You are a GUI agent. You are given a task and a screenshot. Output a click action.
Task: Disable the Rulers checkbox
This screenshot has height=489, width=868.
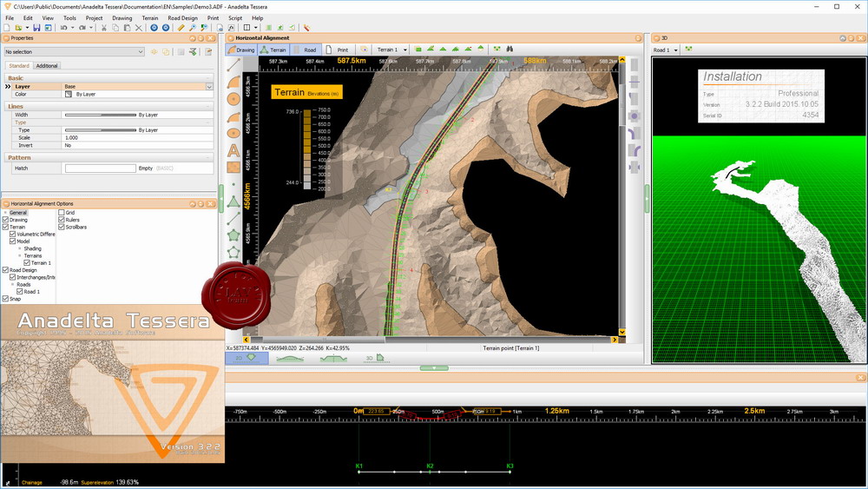[x=62, y=220]
